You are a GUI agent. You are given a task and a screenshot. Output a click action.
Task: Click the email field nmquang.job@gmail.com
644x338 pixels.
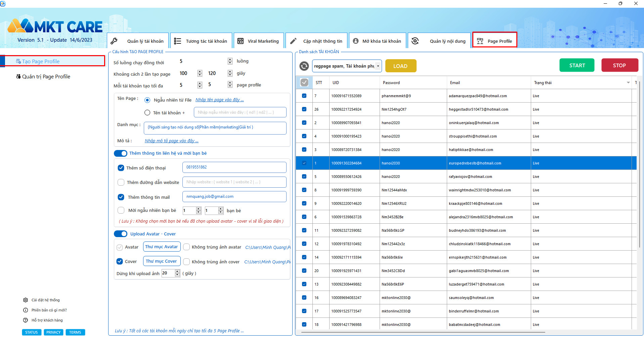pos(234,196)
